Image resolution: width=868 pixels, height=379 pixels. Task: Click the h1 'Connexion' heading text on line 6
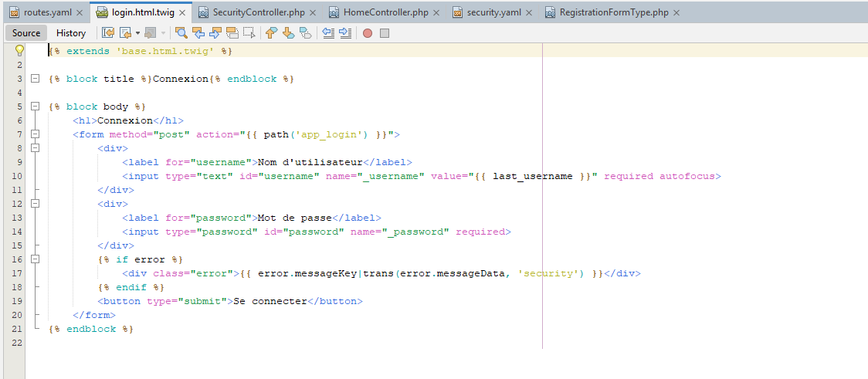tap(125, 120)
